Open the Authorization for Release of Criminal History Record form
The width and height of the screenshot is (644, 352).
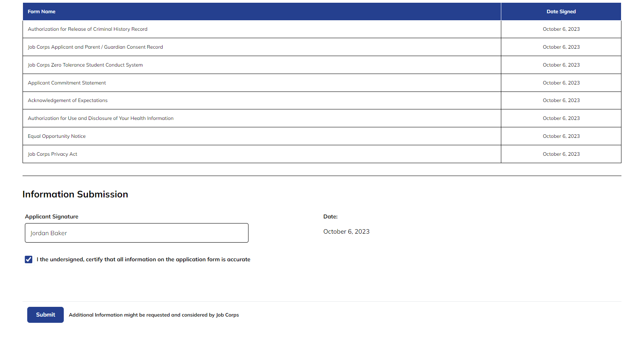click(87, 29)
